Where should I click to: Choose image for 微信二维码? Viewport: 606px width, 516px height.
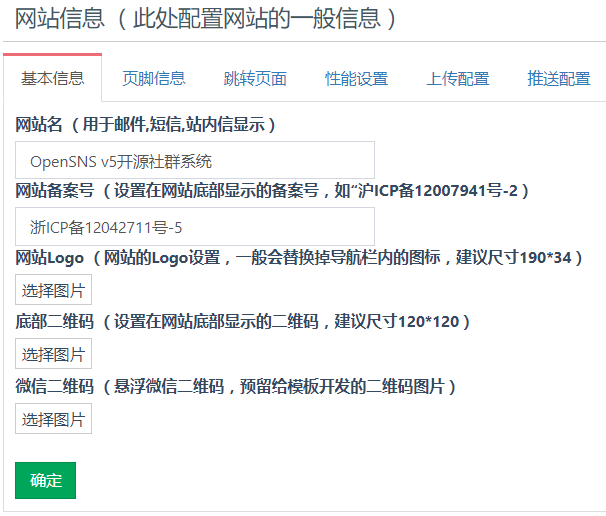tap(53, 419)
